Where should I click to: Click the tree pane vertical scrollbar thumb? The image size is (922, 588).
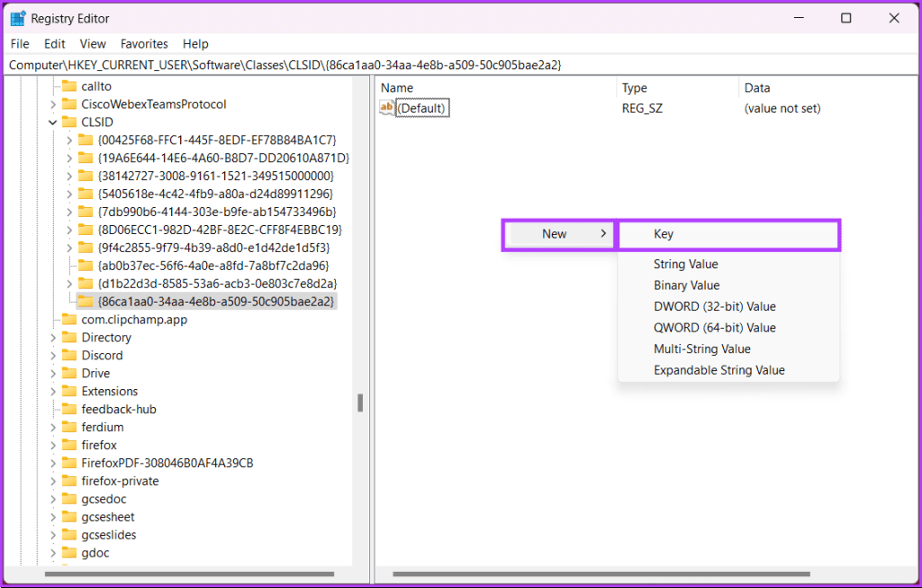tap(360, 403)
